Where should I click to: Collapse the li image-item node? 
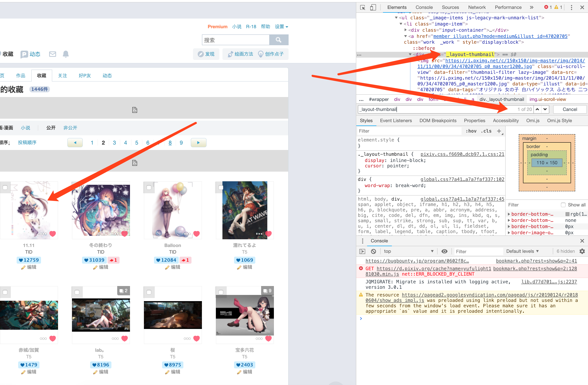click(401, 24)
